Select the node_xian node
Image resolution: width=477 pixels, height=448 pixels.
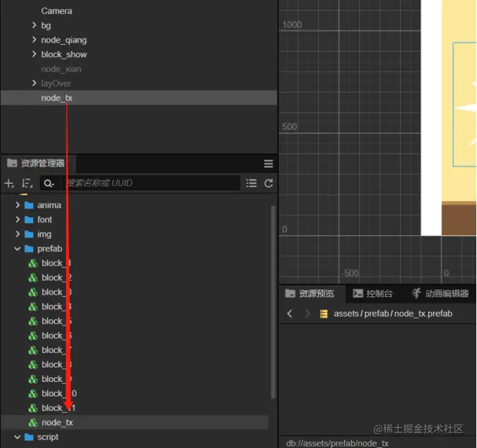61,69
